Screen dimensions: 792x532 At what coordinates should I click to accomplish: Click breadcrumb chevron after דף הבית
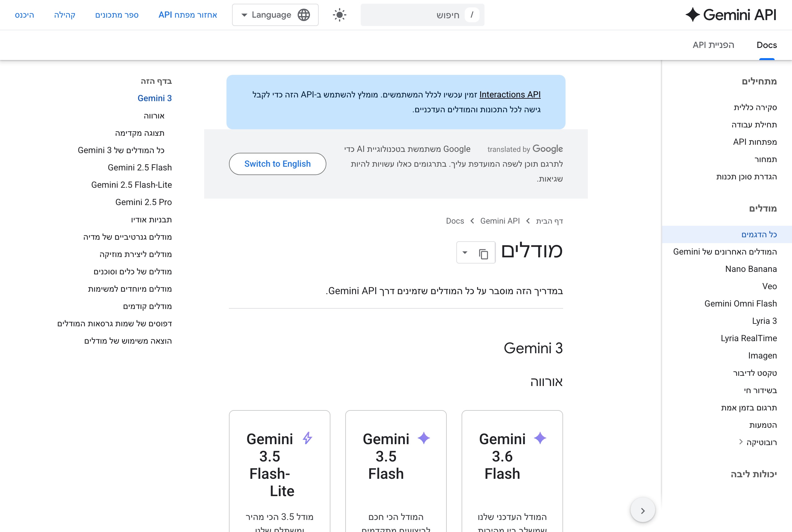coord(528,221)
